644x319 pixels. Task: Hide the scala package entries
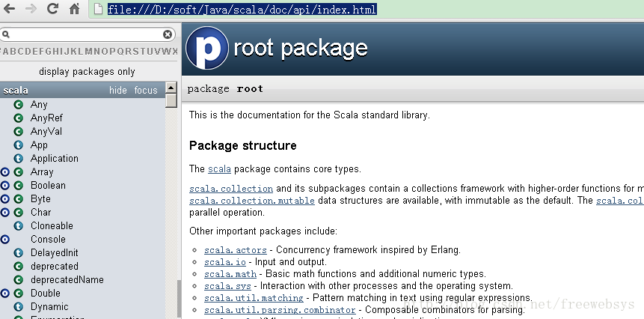[x=118, y=90]
